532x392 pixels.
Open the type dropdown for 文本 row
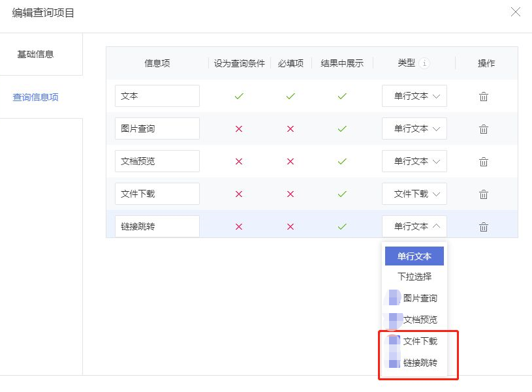(415, 96)
